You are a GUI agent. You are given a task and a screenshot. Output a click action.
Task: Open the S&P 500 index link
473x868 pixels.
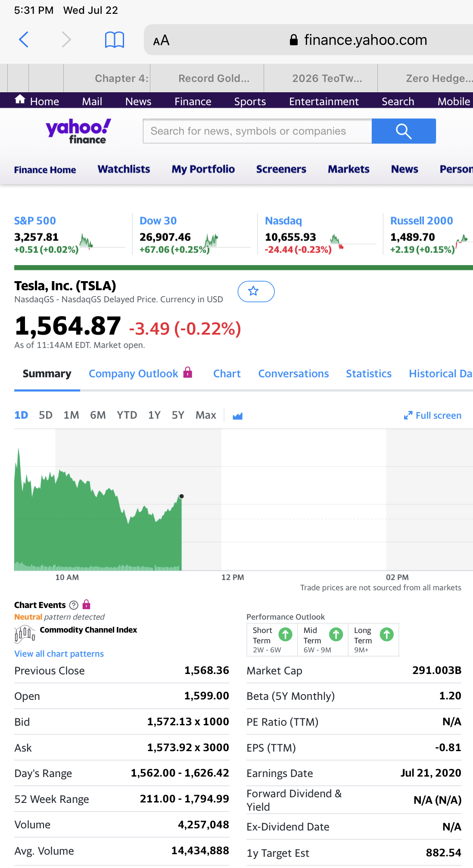[x=35, y=221]
